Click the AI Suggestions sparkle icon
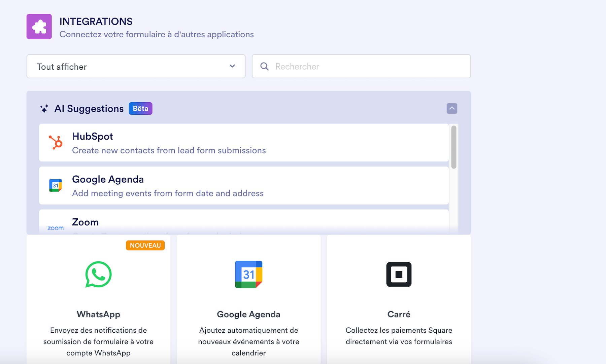Image resolution: width=606 pixels, height=364 pixels. [x=44, y=109]
